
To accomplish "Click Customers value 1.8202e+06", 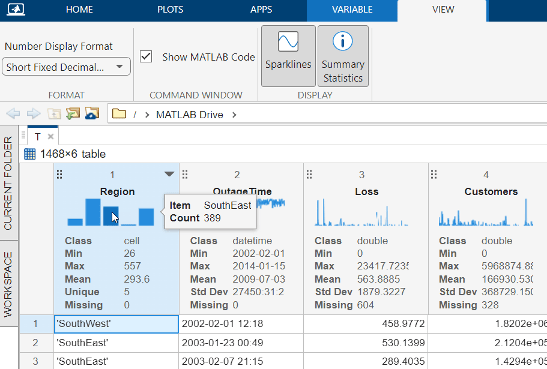I will tap(488, 324).
